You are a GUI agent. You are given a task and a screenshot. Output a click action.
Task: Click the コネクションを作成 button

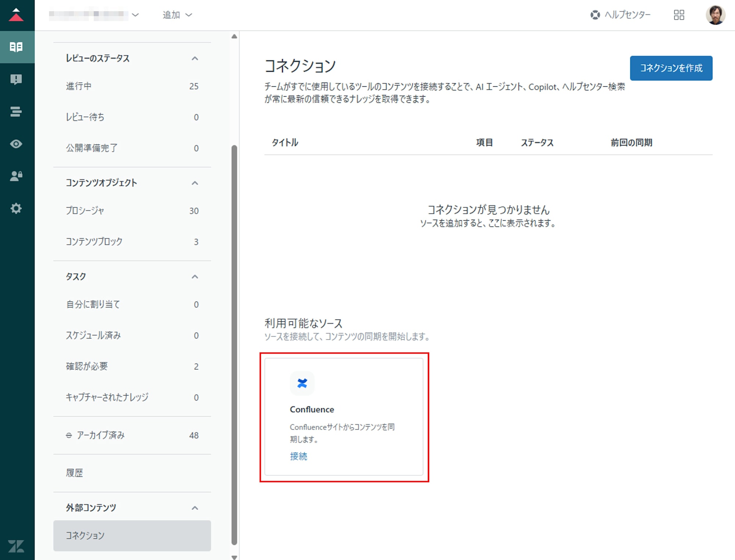pyautogui.click(x=671, y=68)
